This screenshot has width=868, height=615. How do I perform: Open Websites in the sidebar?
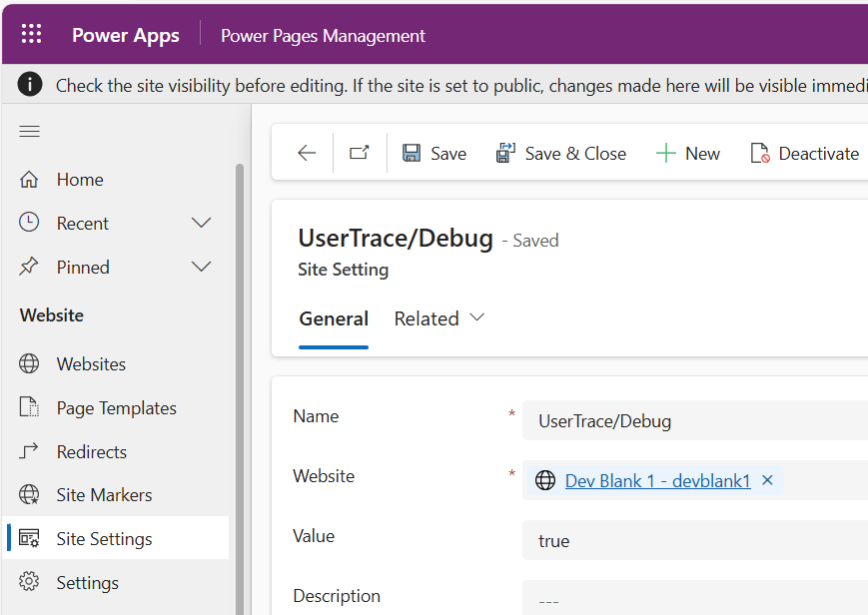click(91, 364)
